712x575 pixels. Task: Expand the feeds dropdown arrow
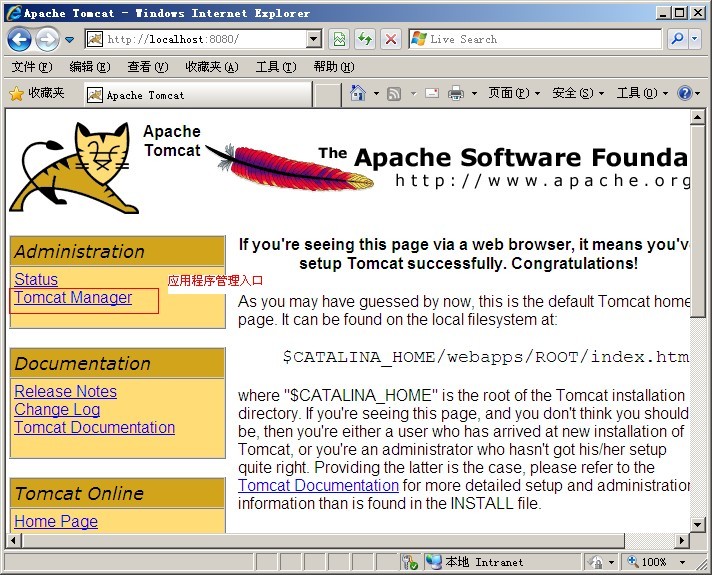413,94
